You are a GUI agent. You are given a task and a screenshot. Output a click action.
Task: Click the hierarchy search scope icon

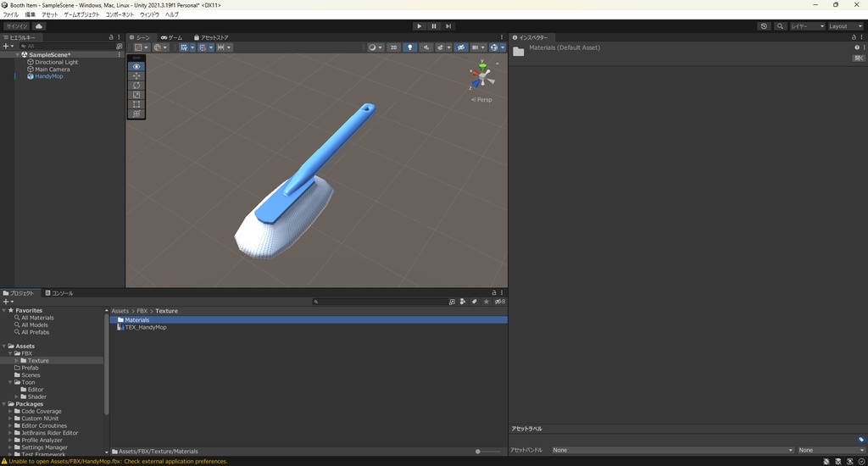[x=119, y=47]
